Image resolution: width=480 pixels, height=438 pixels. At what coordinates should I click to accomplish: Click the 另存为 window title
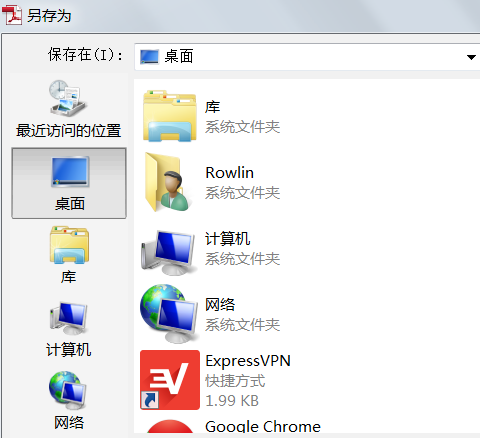[x=49, y=16]
